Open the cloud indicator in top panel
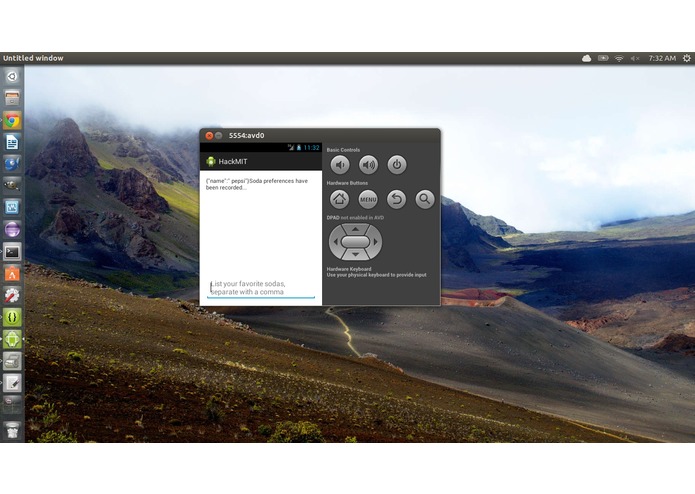Viewport: 695px width, 494px height. pyautogui.click(x=586, y=58)
